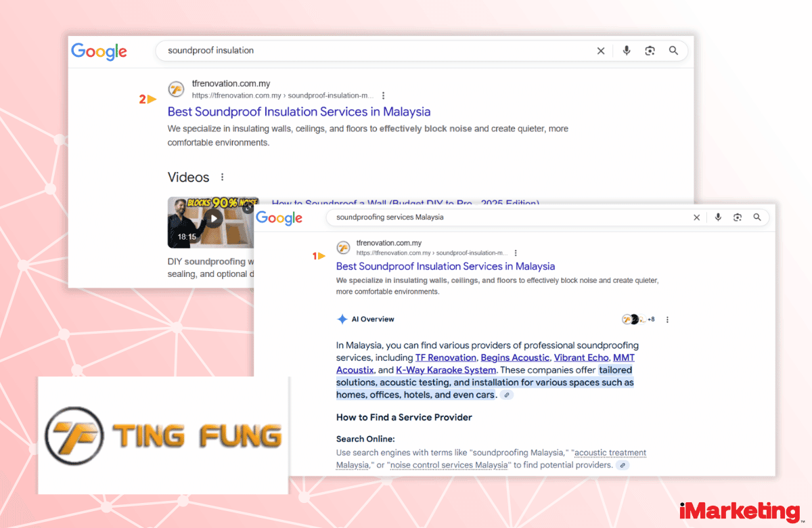Screen dimensions: 812x528
Task: Clear the "soundproof insulation" search query
Action: pyautogui.click(x=601, y=51)
